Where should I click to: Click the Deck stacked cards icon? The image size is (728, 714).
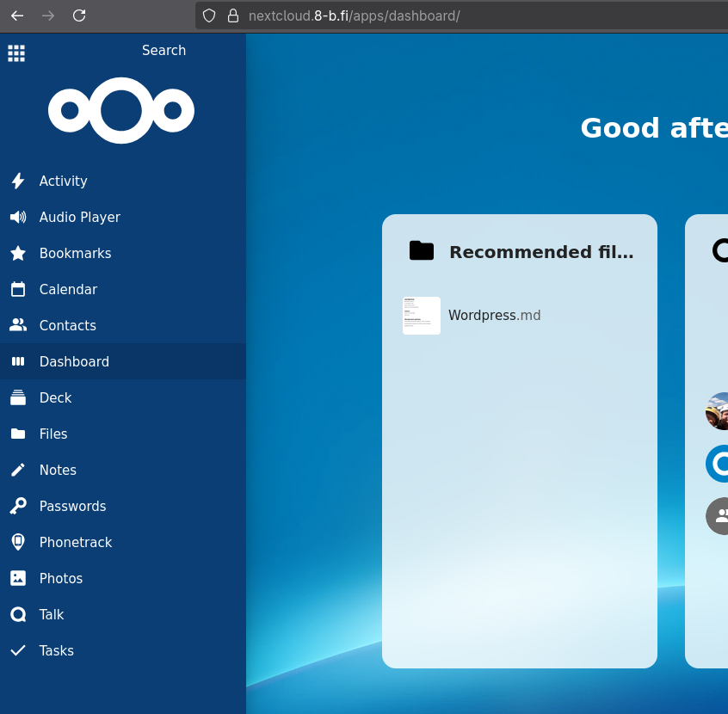[17, 397]
